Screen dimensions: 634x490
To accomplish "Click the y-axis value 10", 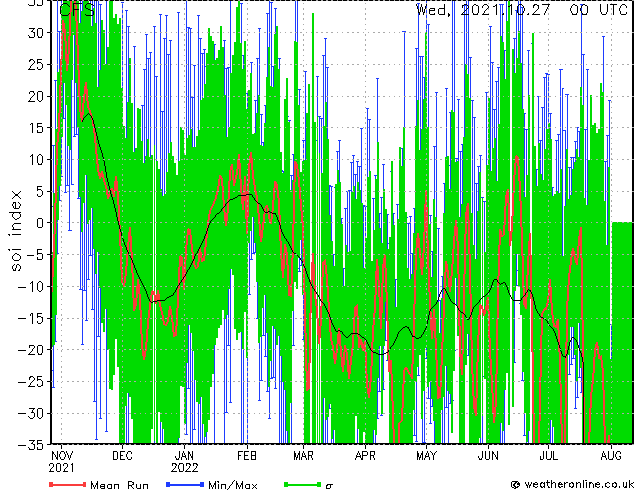I will pos(35,160).
